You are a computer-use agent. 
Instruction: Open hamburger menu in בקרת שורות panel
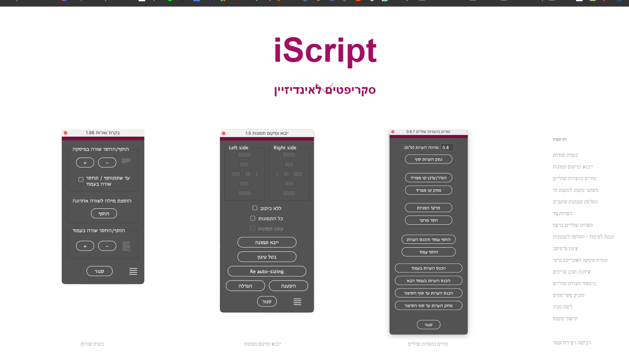pyautogui.click(x=133, y=271)
